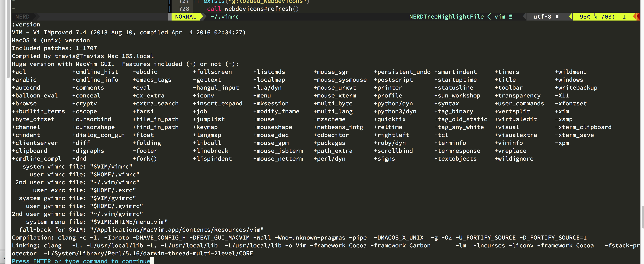Click 'system gvimrc file: "$VIM/gvimrc"' line
This screenshot has height=264, width=644.
pyautogui.click(x=77, y=198)
